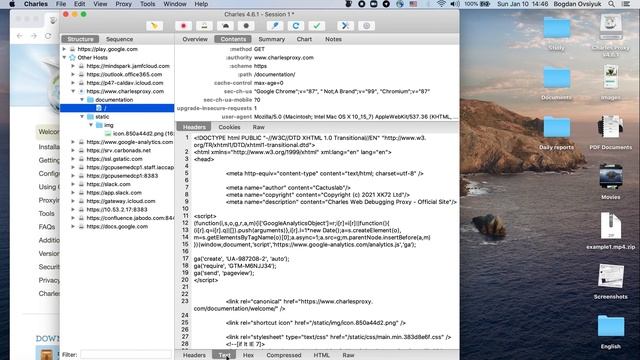
Task: Expand the https://slack.com host
Action: (x=73, y=184)
